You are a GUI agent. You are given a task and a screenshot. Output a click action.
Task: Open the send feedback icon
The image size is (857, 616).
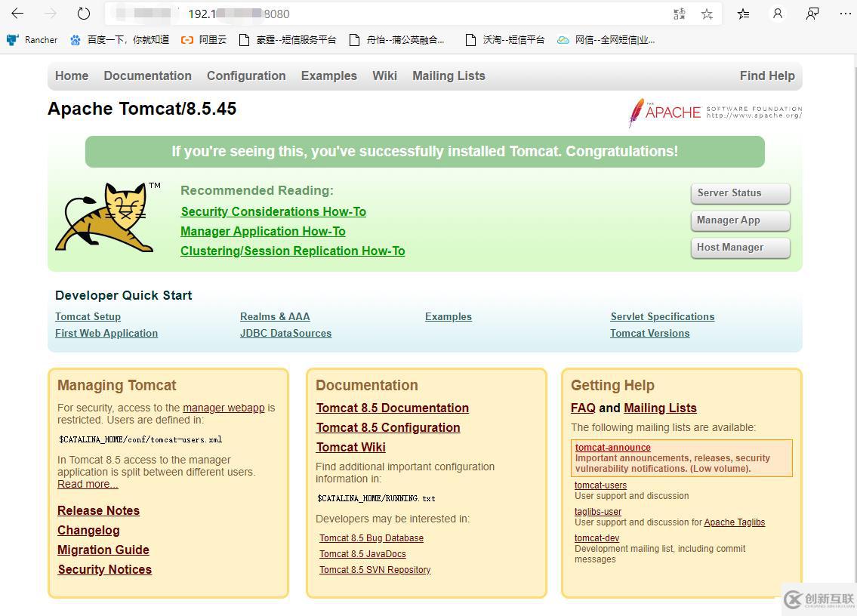[x=812, y=13]
